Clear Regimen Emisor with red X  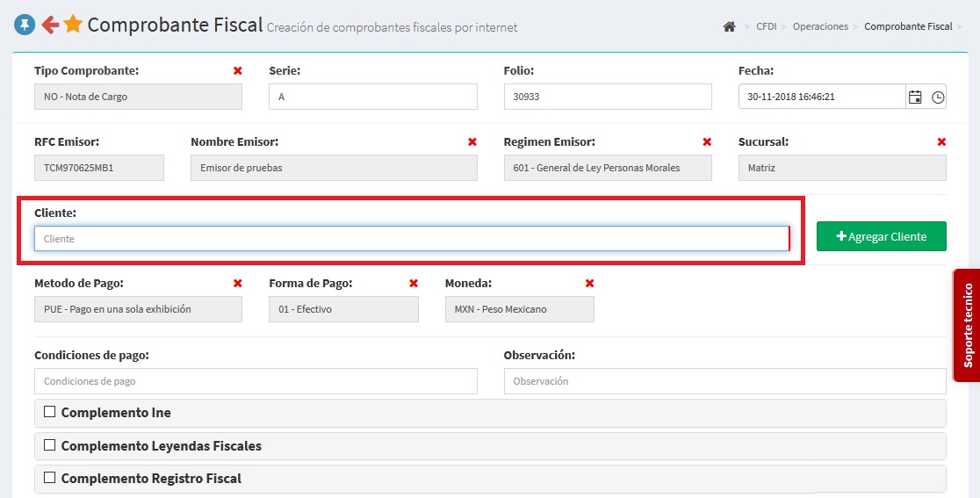707,141
